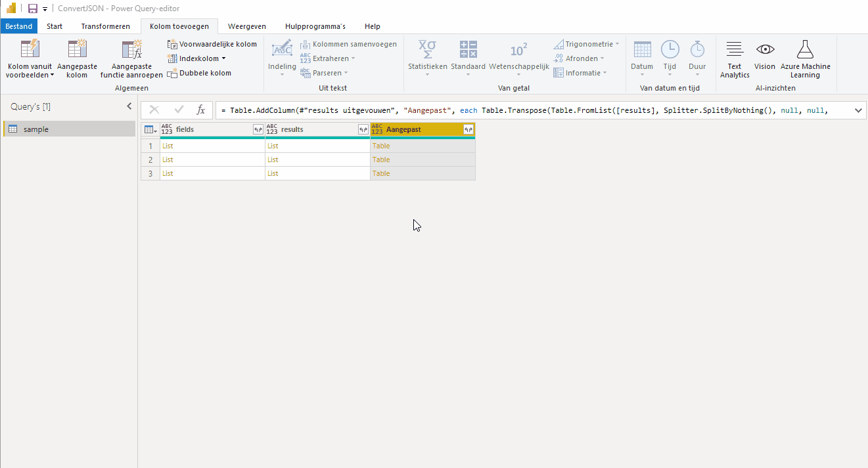Image resolution: width=868 pixels, height=468 pixels.
Task: Change data type of fields column
Action: tap(167, 129)
